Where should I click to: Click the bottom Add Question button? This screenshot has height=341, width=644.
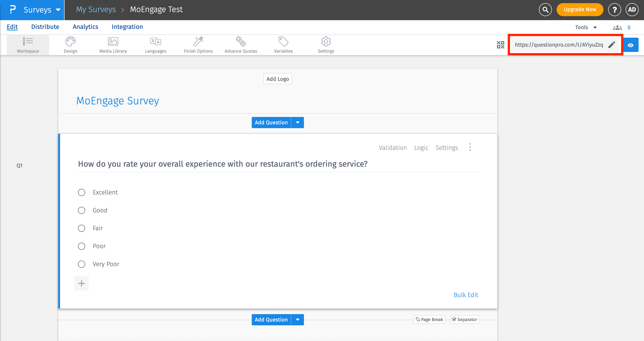271,319
